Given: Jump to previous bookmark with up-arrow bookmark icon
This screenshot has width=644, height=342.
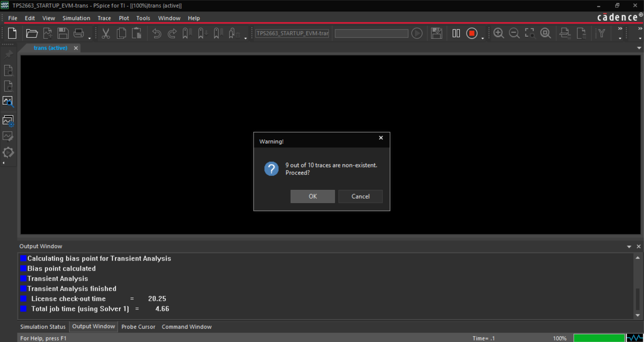Looking at the screenshot, I should tap(218, 33).
